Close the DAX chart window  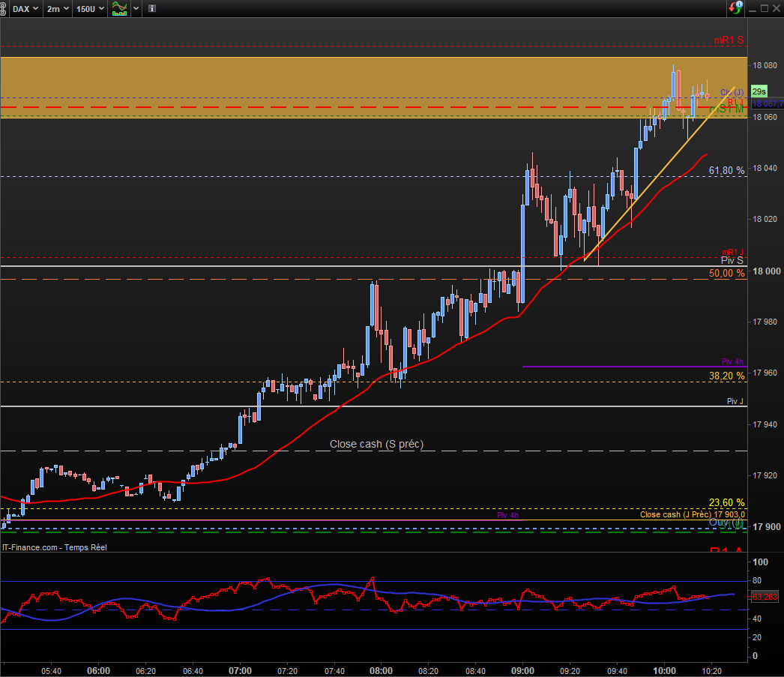tap(777, 8)
